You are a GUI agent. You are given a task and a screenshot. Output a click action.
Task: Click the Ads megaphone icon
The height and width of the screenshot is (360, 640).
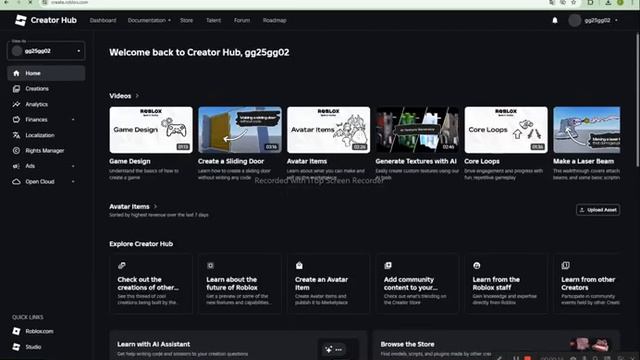tap(16, 166)
